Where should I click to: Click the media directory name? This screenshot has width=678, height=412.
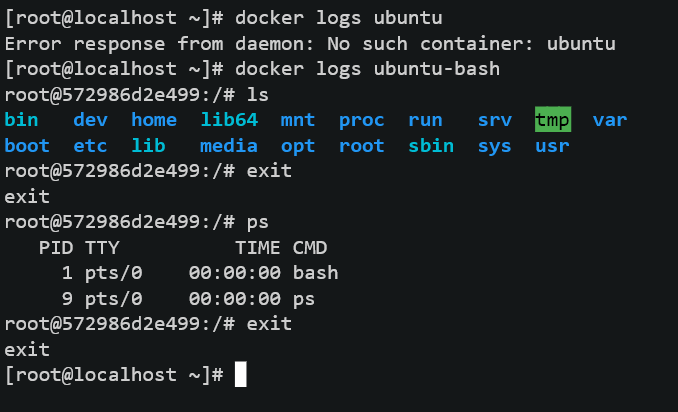tap(229, 146)
